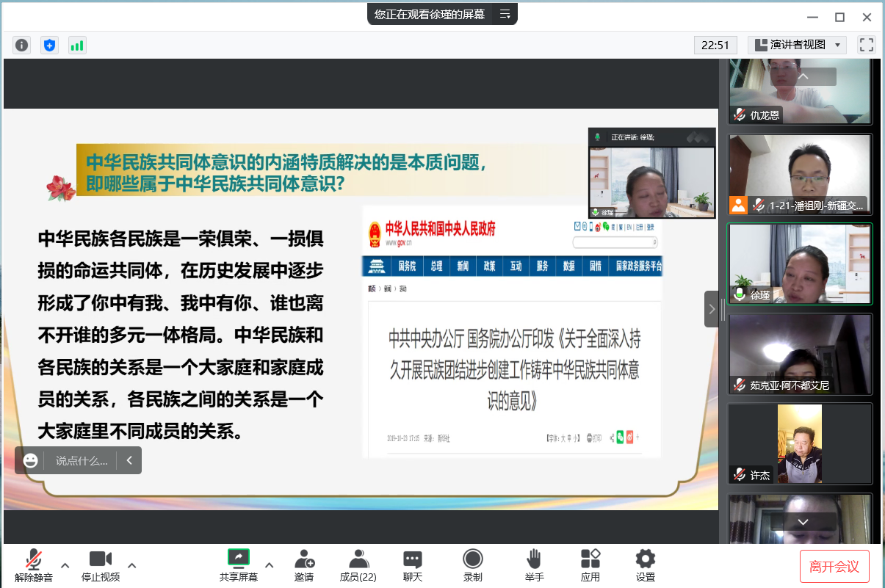Open the speaker view dropdown
This screenshot has width=885, height=588.
pos(797,45)
